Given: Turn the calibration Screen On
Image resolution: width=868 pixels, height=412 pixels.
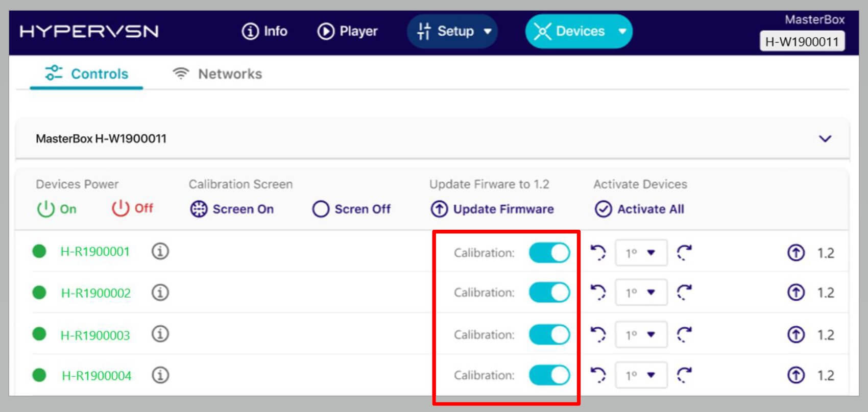Looking at the screenshot, I should click(x=232, y=209).
